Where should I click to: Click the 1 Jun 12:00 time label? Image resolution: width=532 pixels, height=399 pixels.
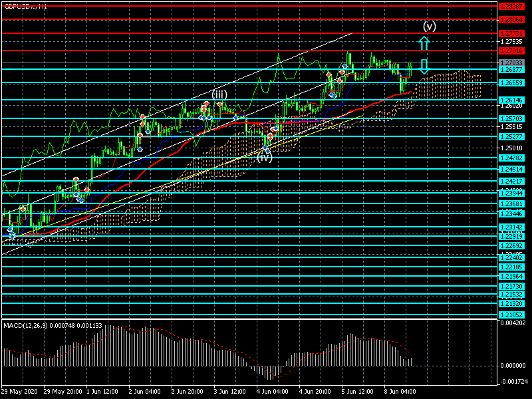click(x=102, y=392)
